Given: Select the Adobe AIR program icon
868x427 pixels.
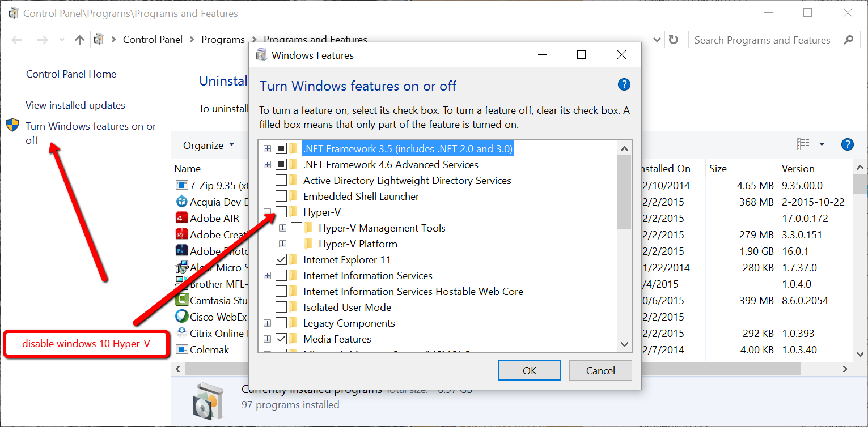Looking at the screenshot, I should [x=181, y=218].
